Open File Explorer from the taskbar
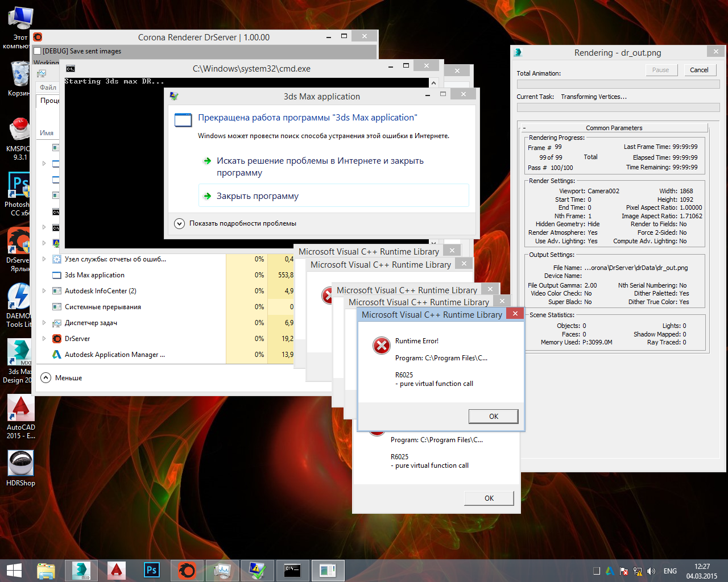The image size is (728, 582). coord(46,571)
